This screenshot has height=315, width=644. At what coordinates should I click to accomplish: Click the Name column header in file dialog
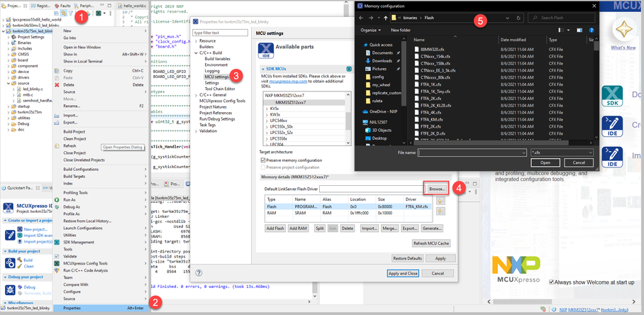(x=418, y=40)
